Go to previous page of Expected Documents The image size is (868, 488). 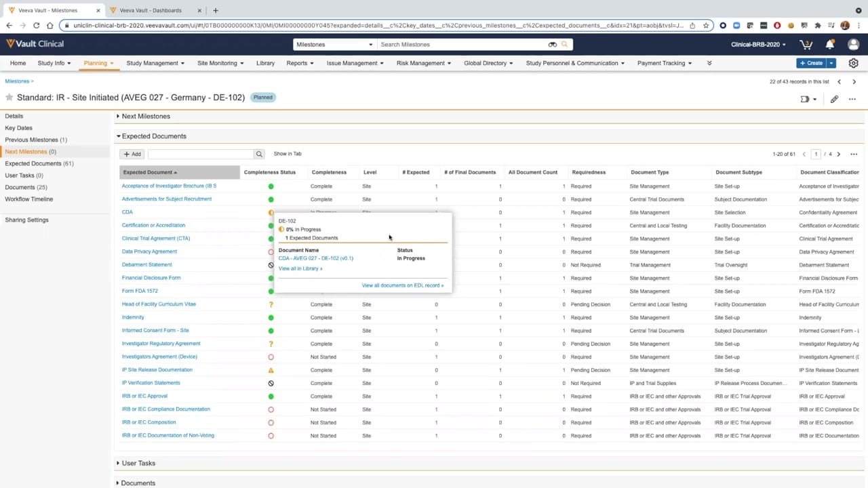[x=804, y=154]
